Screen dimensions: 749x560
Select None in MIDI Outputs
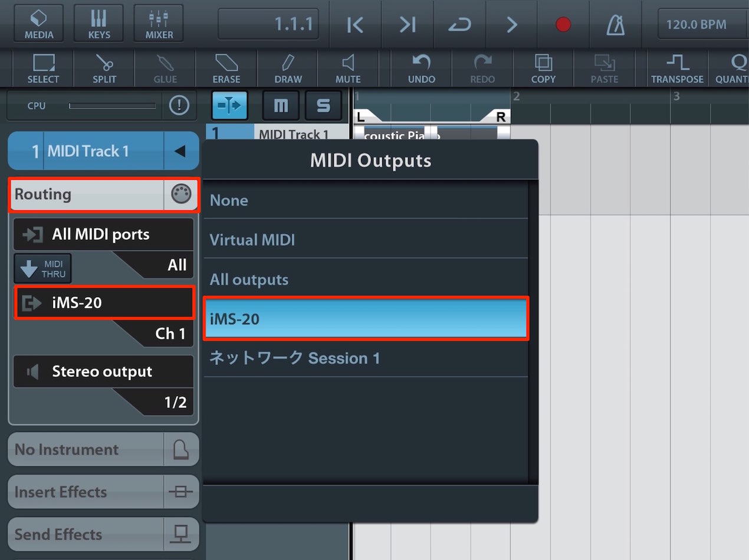coord(366,200)
